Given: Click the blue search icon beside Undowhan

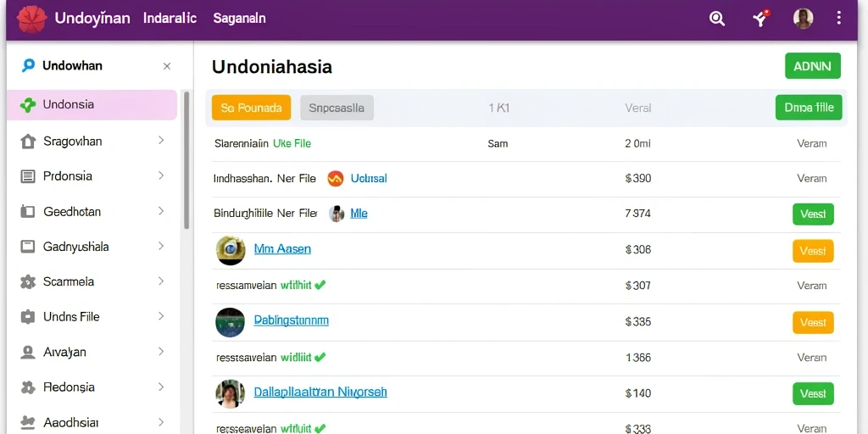Looking at the screenshot, I should (x=28, y=66).
